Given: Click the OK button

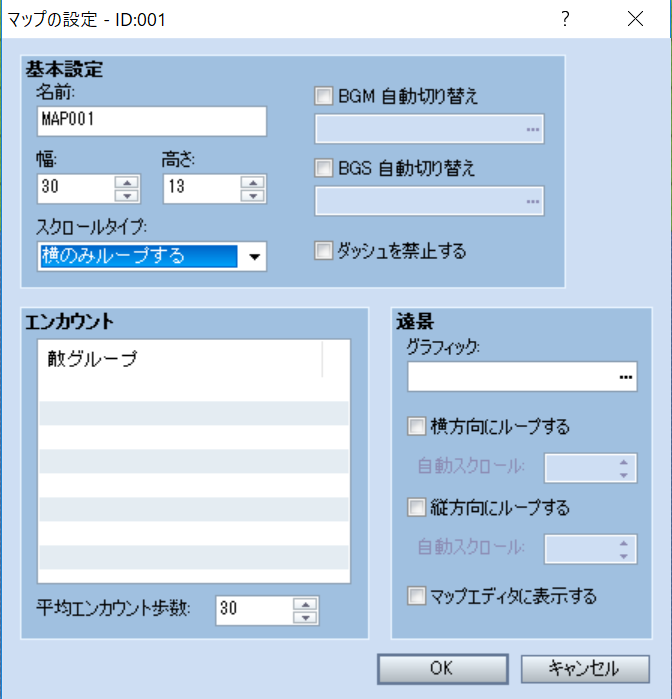Looking at the screenshot, I should [442, 669].
